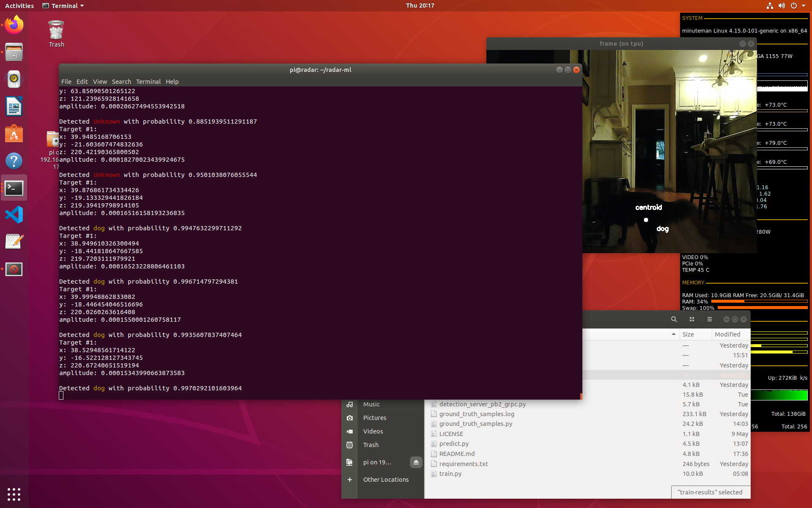Open Ubuntu Software store icon

[14, 134]
